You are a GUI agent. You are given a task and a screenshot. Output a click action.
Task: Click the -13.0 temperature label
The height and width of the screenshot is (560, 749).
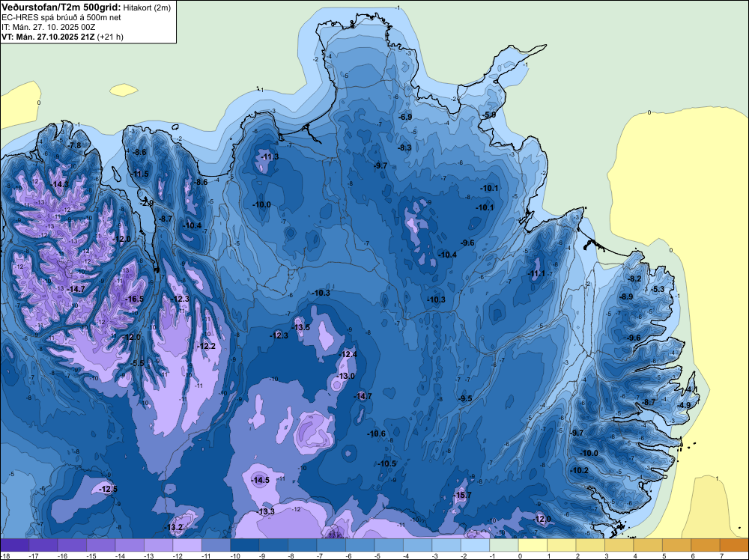[x=346, y=376]
